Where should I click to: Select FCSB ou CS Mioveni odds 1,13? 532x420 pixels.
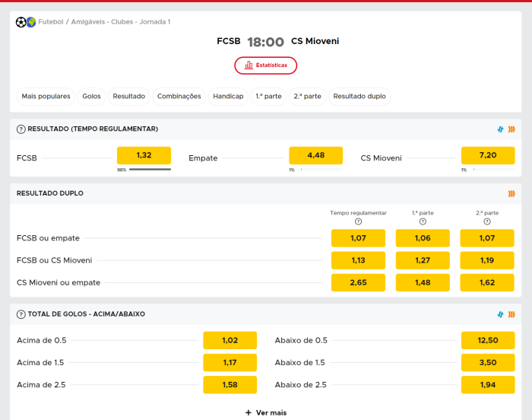click(358, 260)
